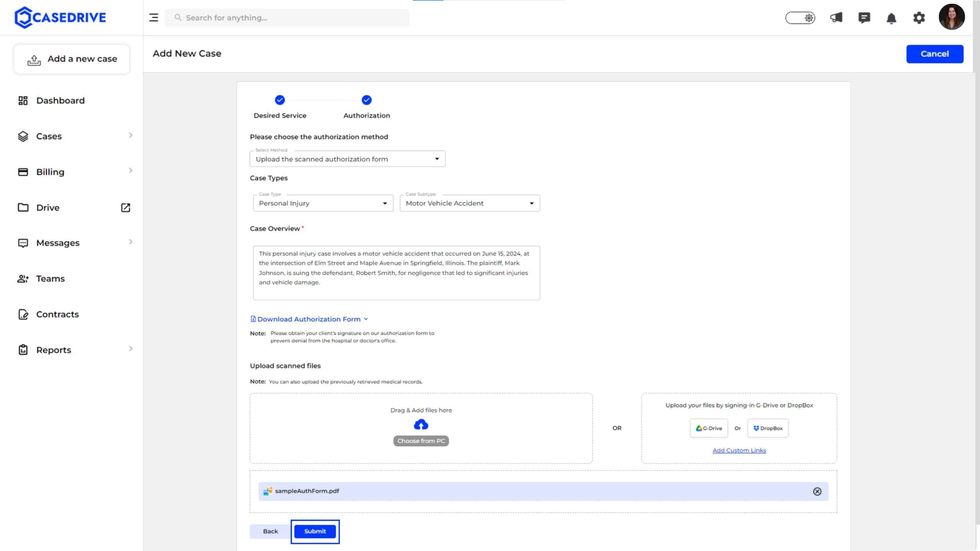
Task: Open notifications bell
Action: click(891, 18)
